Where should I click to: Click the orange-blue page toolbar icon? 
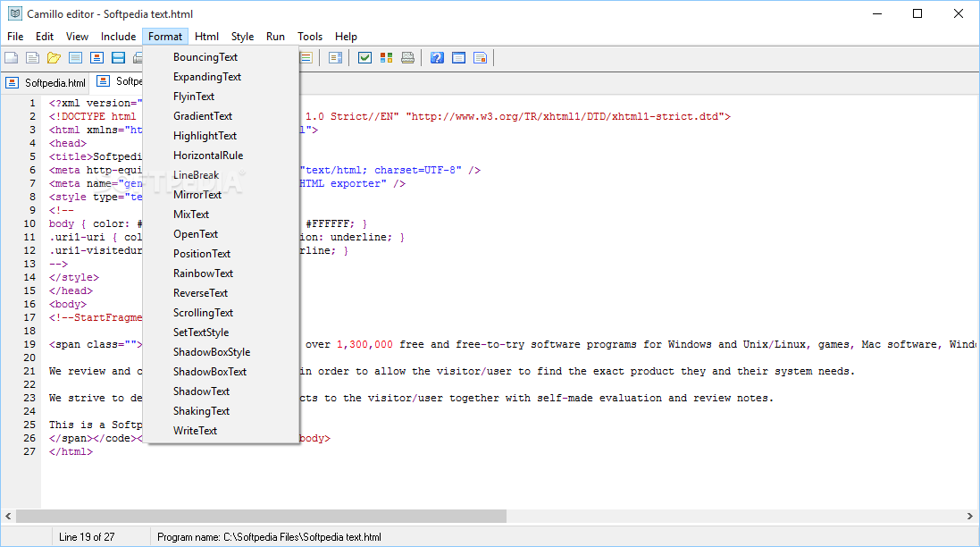point(96,58)
